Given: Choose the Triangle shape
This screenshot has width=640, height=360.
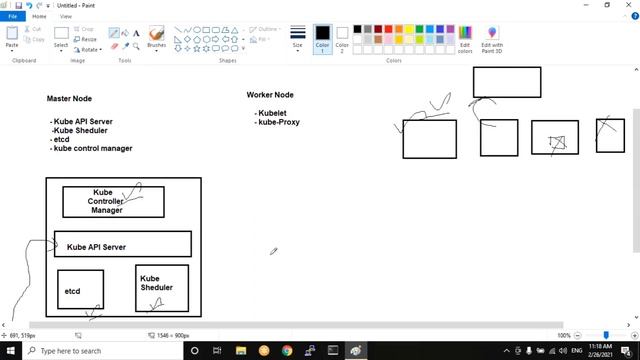Looking at the screenshot, I should [x=235, y=30].
